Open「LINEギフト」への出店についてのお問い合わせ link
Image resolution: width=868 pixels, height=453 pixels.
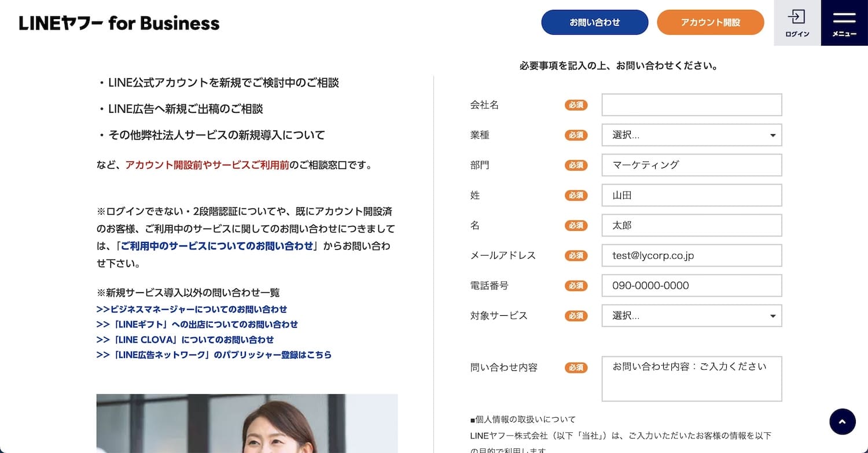[197, 325]
